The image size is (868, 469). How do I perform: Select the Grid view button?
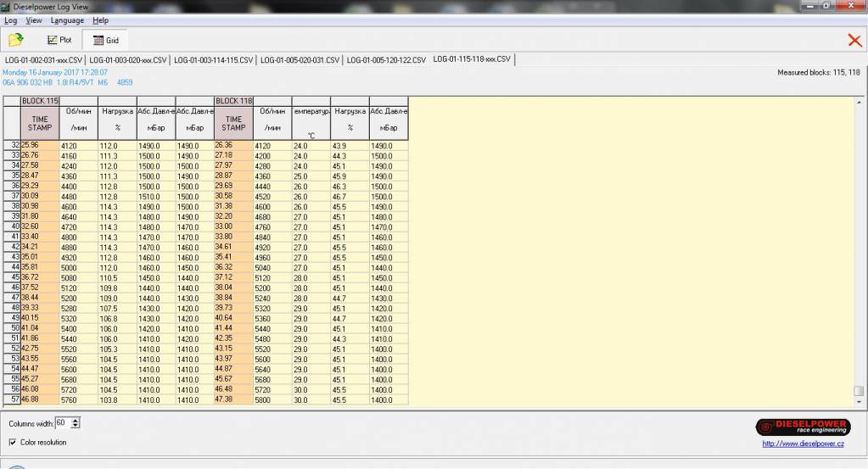105,40
